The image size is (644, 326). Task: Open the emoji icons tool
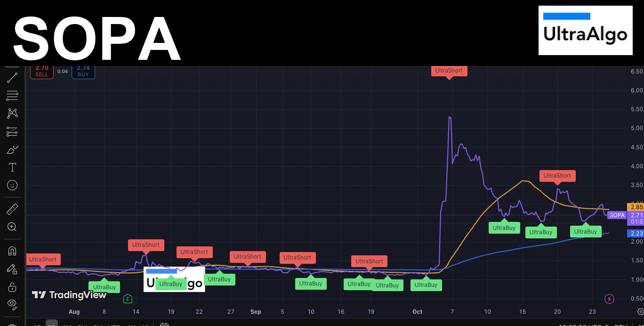click(x=12, y=185)
